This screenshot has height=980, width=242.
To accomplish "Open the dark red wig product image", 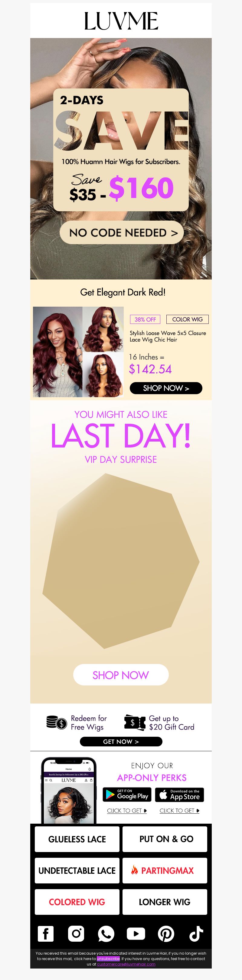I will click(78, 352).
